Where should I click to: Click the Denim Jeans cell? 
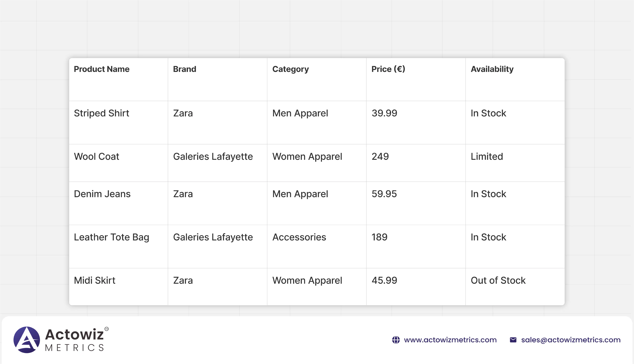102,194
